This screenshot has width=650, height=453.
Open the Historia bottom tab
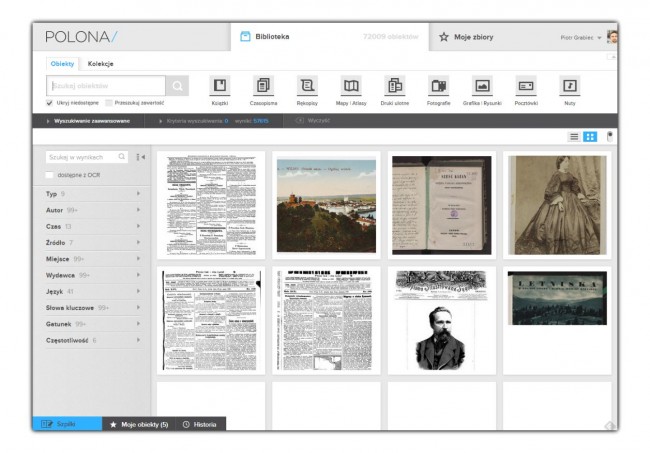pos(201,424)
